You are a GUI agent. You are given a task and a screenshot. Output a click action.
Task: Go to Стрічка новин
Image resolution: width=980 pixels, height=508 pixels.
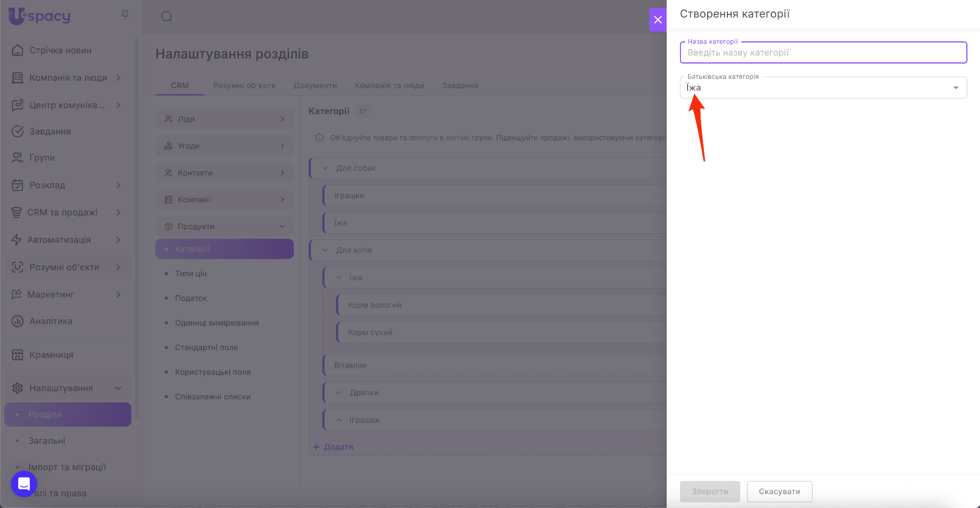[60, 50]
